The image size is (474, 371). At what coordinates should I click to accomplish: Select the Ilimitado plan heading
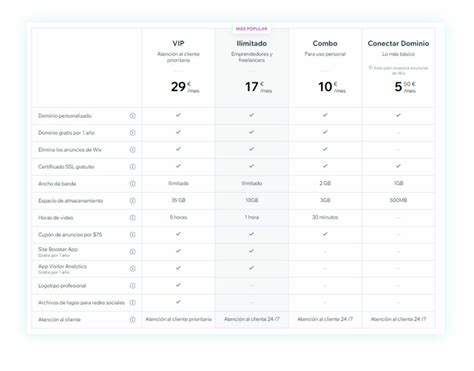pos(252,43)
